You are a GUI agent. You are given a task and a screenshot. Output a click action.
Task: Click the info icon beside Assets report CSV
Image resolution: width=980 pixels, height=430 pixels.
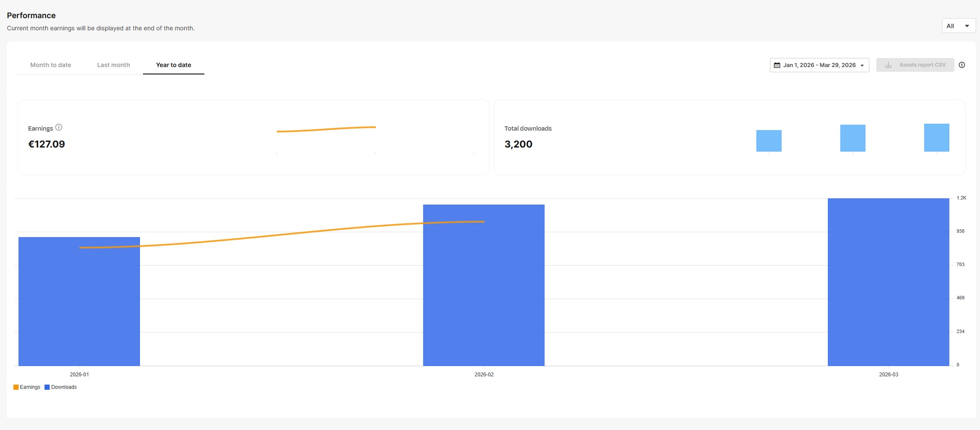click(962, 65)
